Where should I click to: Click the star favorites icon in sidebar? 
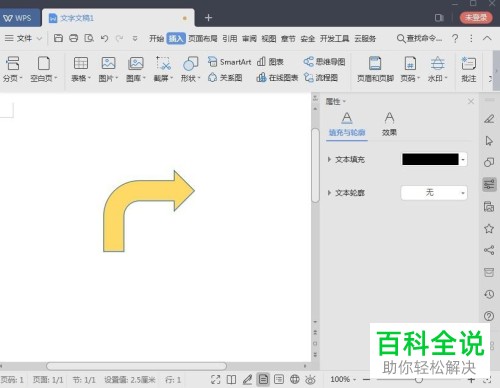[489, 229]
